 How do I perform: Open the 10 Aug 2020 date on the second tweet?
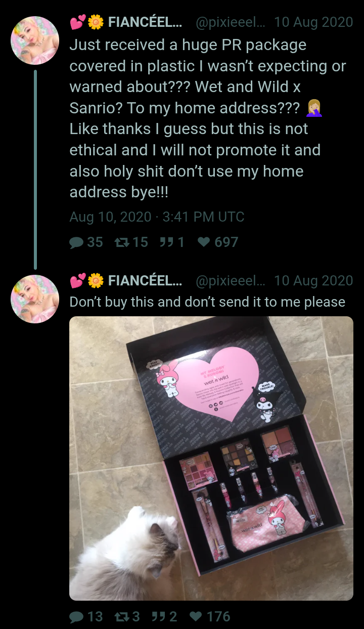313,280
